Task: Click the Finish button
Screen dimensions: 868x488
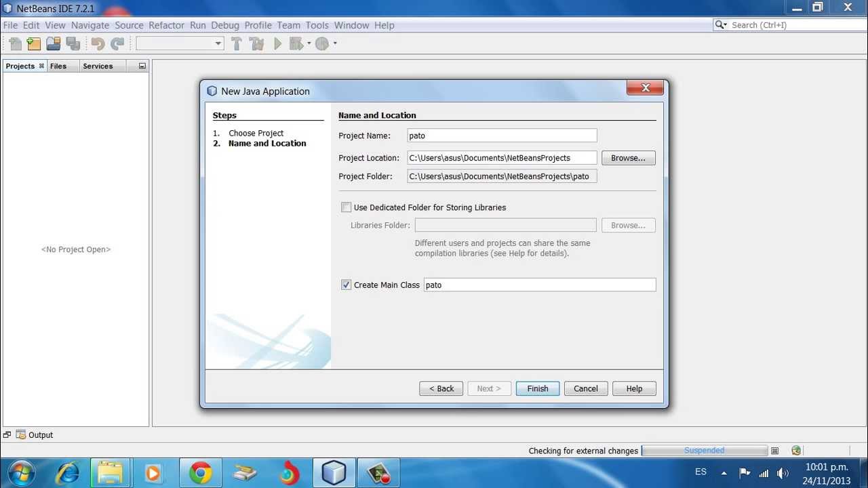Action: tap(538, 388)
